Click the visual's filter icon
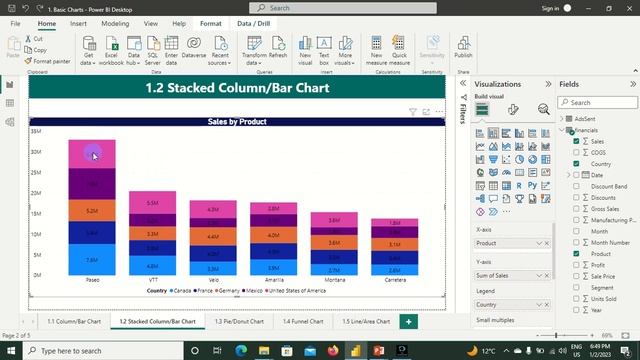This screenshot has height=360, width=640. coord(413,112)
